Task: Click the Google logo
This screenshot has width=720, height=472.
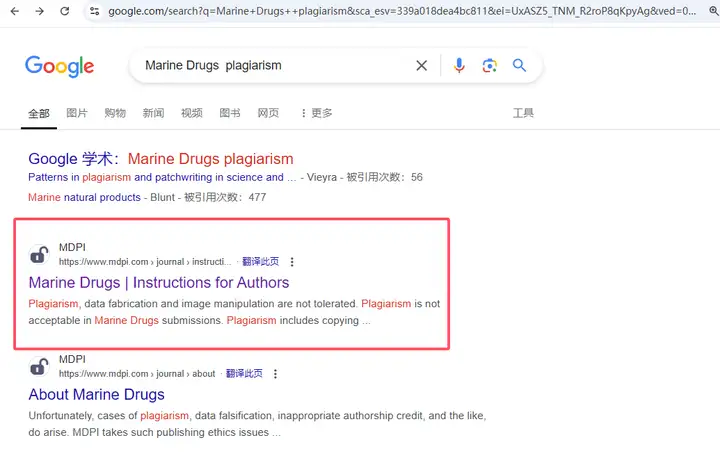Action: coord(60,67)
